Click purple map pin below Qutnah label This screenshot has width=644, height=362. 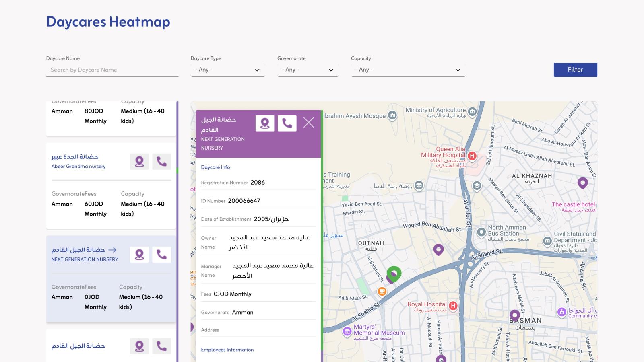pyautogui.click(x=438, y=250)
